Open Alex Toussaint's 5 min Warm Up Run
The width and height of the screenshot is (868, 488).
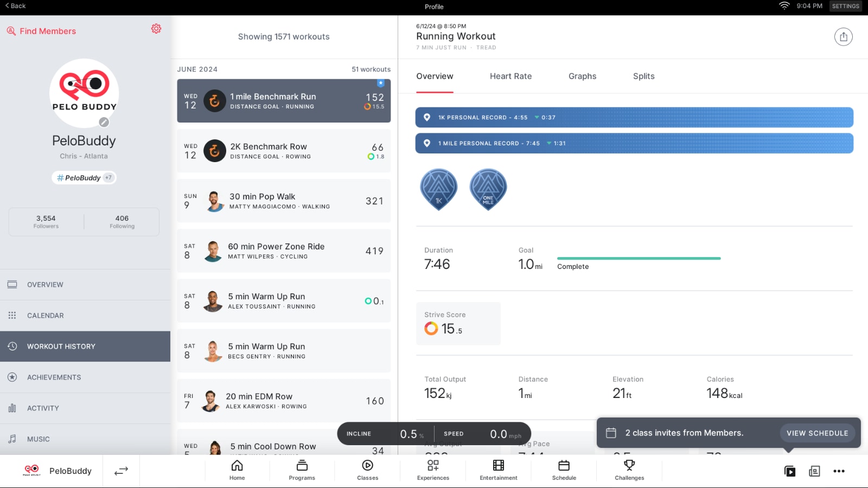click(x=284, y=301)
